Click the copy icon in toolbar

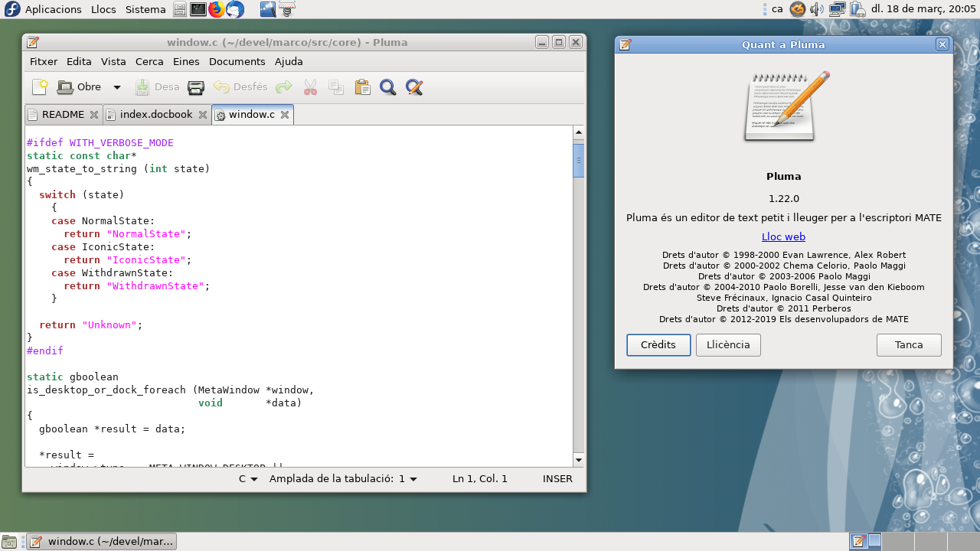(x=336, y=87)
